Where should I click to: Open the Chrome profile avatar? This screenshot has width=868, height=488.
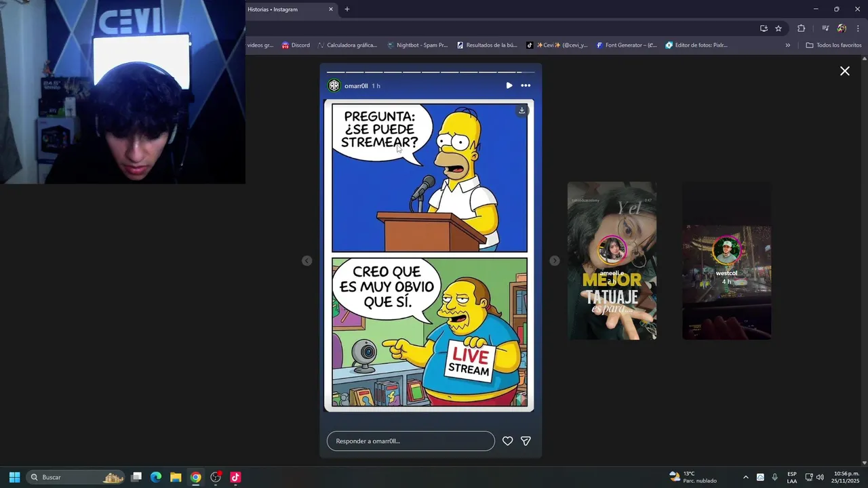[x=842, y=28]
